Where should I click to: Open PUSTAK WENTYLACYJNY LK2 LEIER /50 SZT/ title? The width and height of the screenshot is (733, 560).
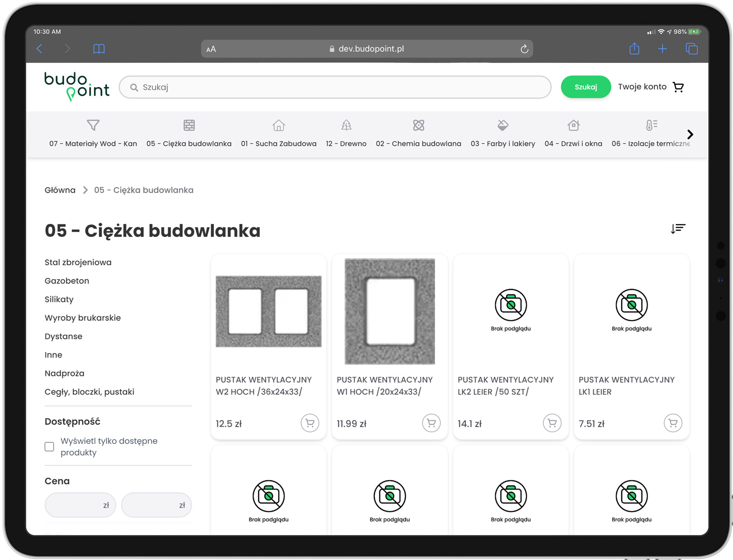tap(506, 386)
